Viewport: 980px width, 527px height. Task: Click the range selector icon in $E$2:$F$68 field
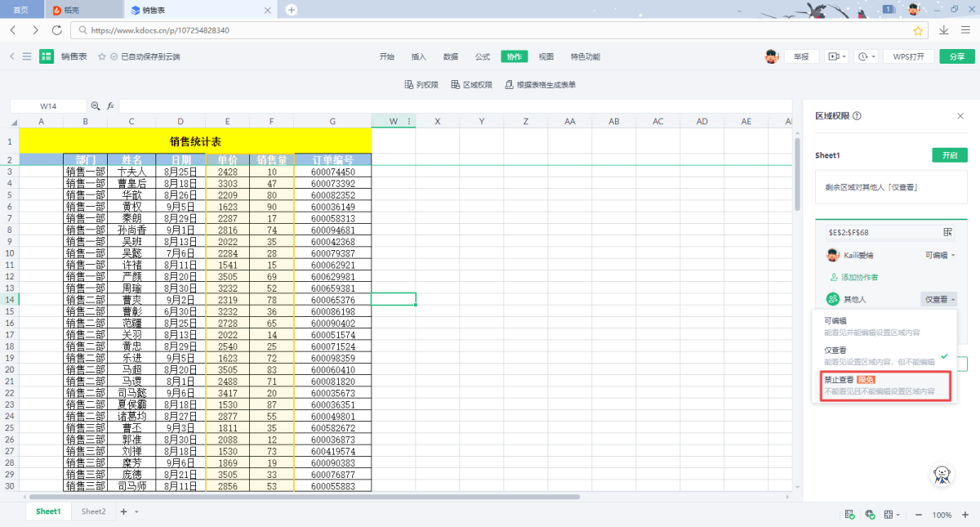point(948,232)
